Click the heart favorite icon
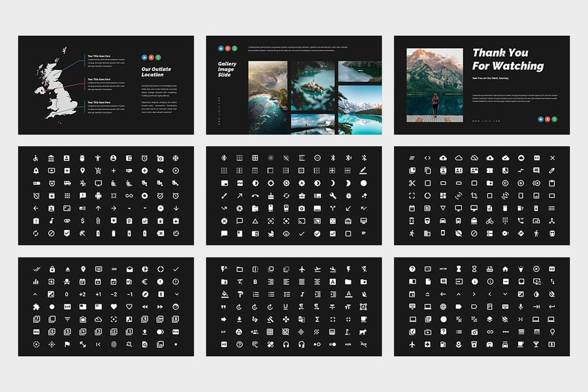The height and width of the screenshot is (392, 588). click(x=114, y=306)
